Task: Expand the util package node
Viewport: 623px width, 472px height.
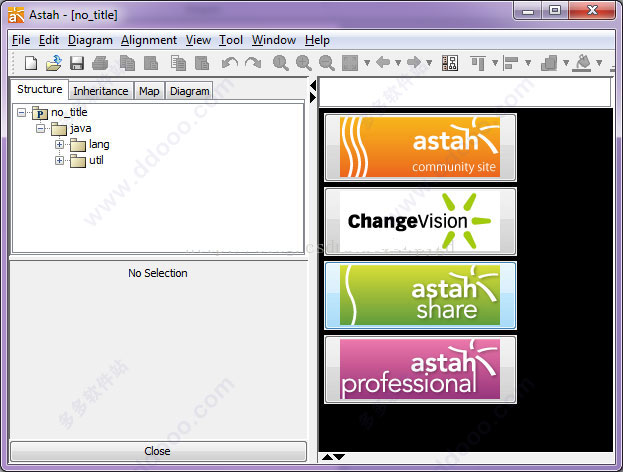Action: [60, 161]
